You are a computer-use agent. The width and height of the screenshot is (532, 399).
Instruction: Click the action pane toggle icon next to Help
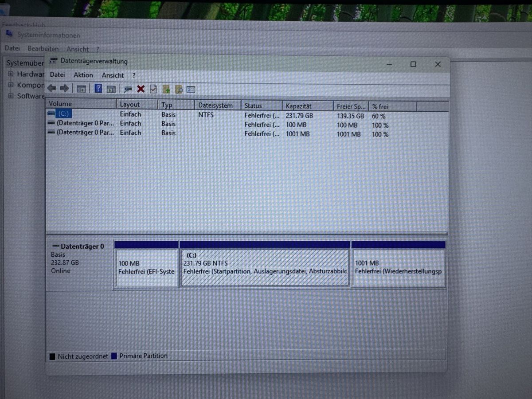[x=111, y=89]
